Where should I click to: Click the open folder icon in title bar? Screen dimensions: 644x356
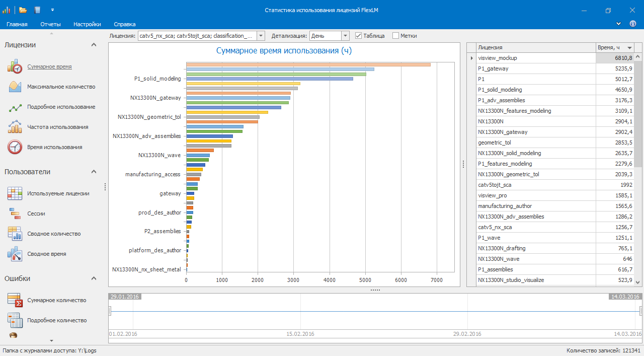click(x=23, y=10)
